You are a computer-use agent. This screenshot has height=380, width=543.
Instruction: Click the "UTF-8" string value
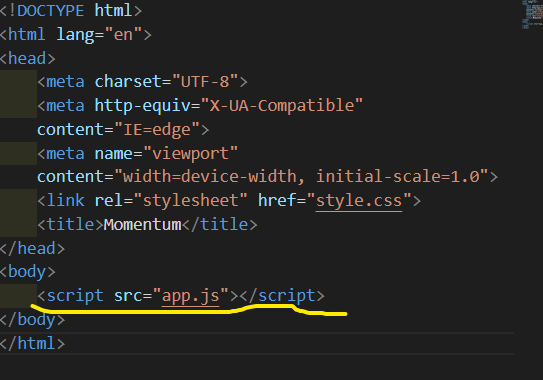(x=205, y=82)
